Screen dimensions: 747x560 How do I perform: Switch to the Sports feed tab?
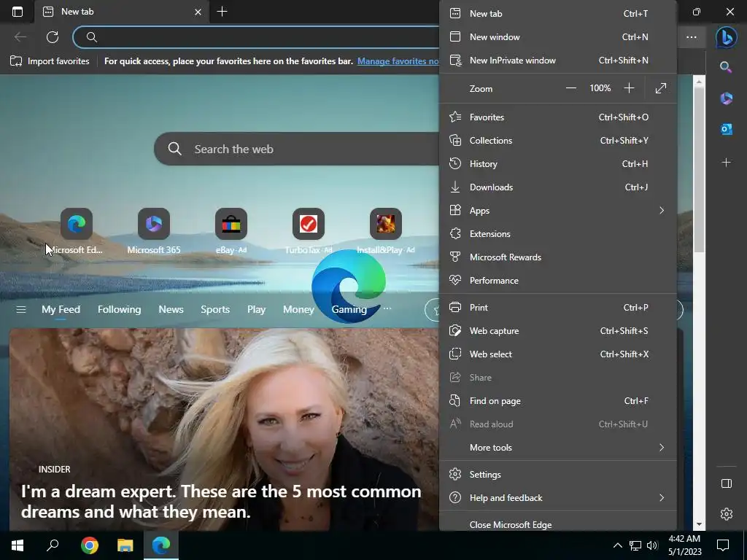(x=215, y=309)
